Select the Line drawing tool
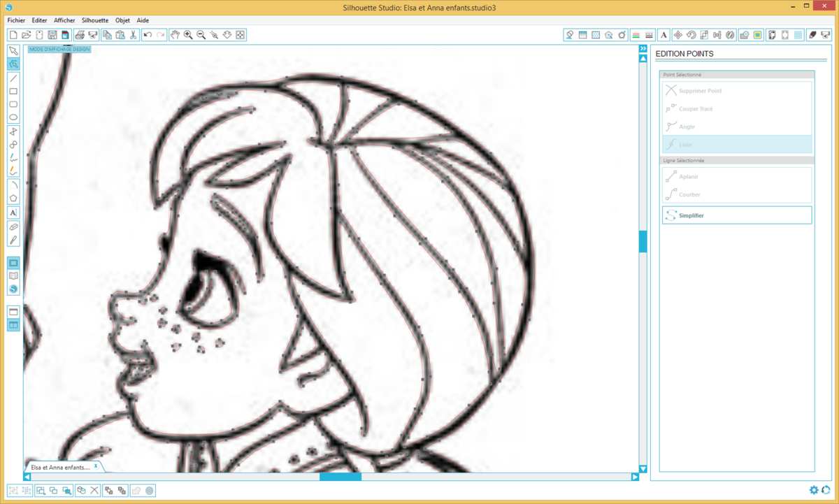Viewport: 839px width, 504px height. (13, 78)
